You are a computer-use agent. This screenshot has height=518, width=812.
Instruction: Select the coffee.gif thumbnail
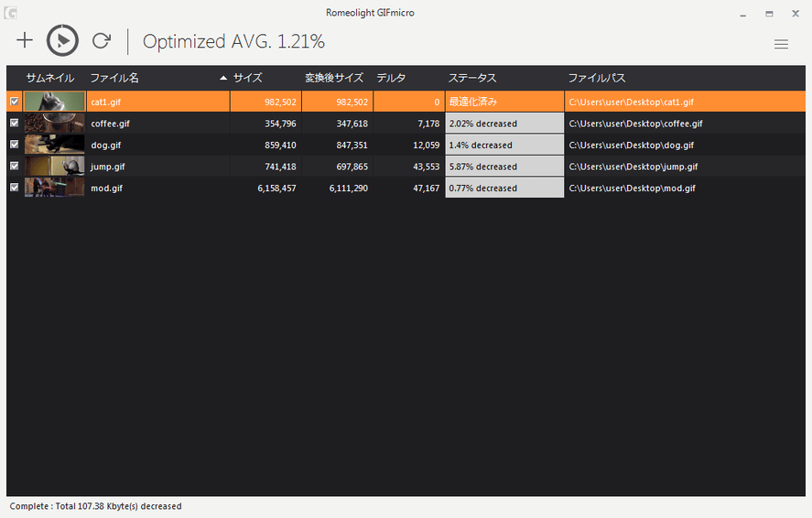[x=54, y=124]
